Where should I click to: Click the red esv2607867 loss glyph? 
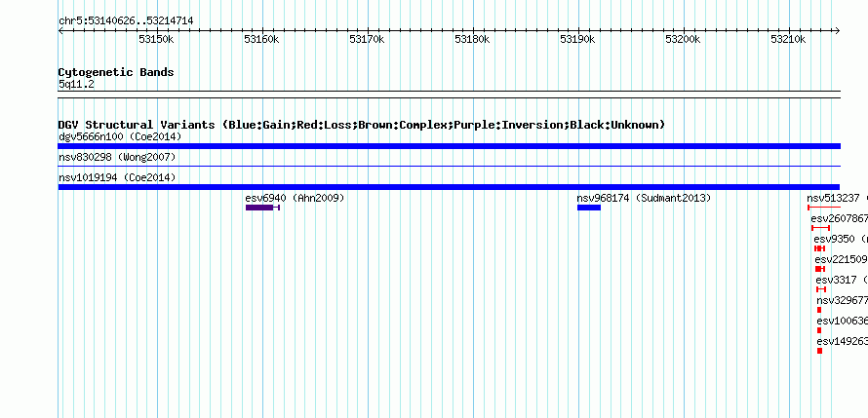[821, 228]
